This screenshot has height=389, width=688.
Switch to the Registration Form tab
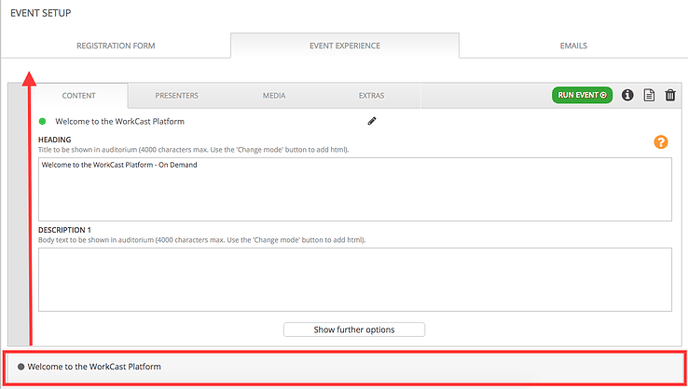tap(116, 46)
